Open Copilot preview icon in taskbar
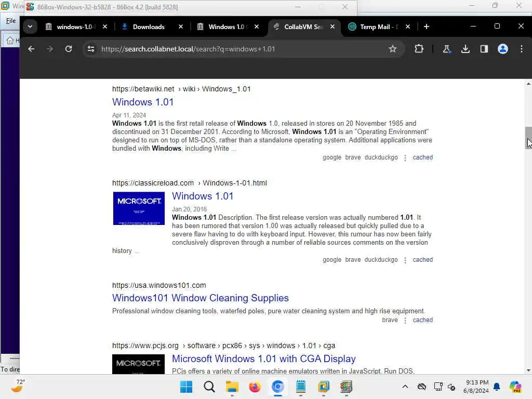 (516, 387)
